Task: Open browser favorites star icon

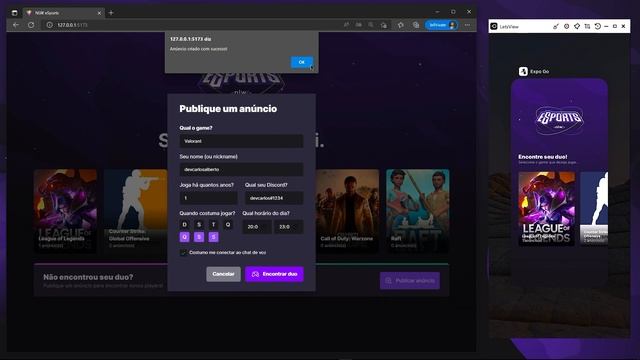Action: 401,25
